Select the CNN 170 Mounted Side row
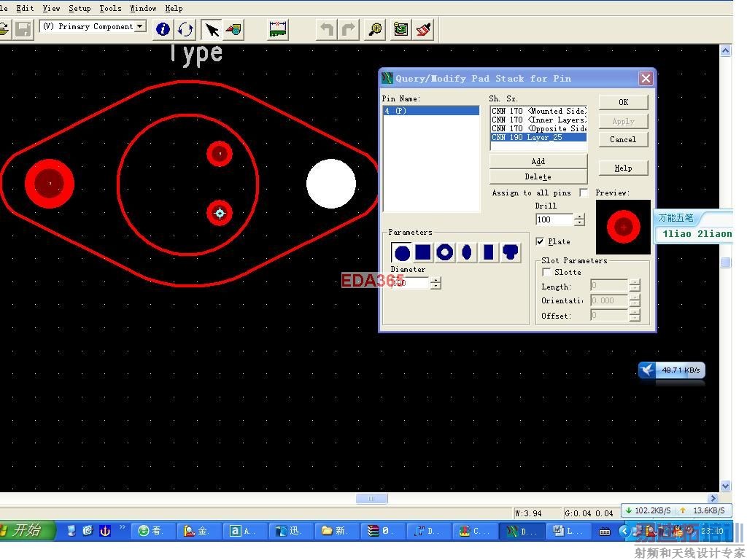This screenshot has width=747, height=560. 538,111
